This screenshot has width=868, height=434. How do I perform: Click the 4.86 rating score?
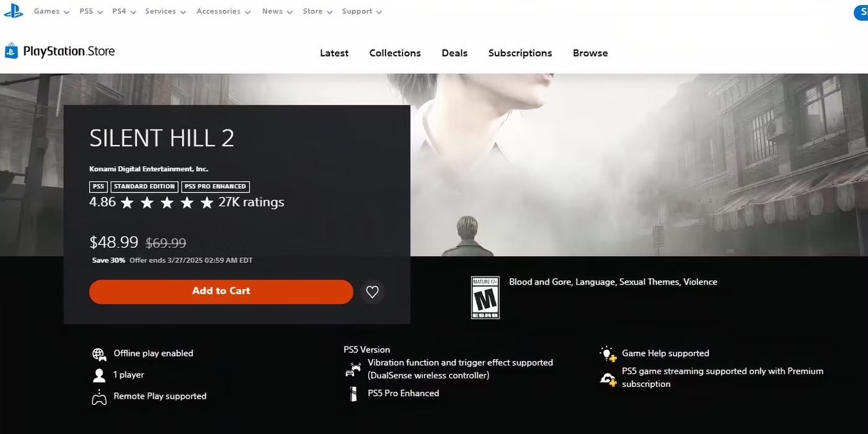102,202
